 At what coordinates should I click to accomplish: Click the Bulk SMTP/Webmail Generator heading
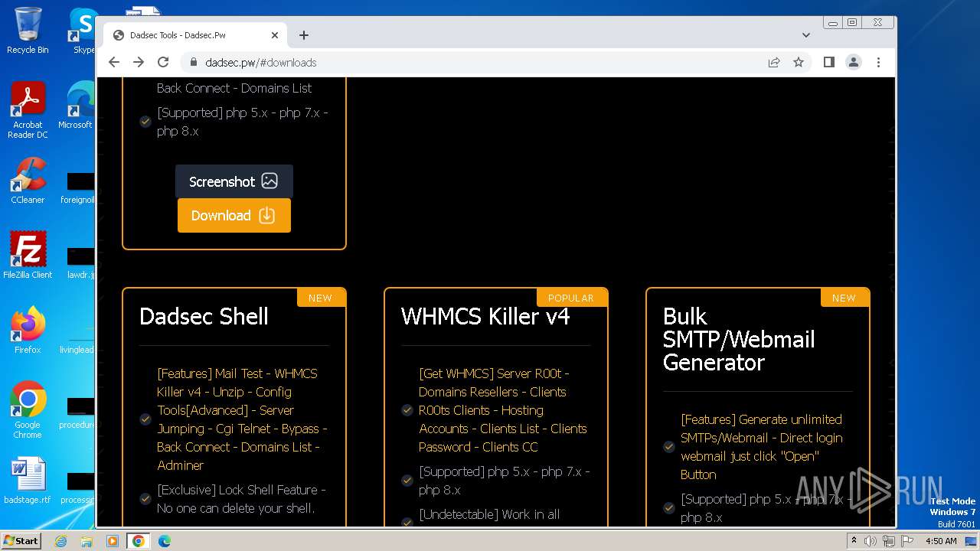pos(739,340)
